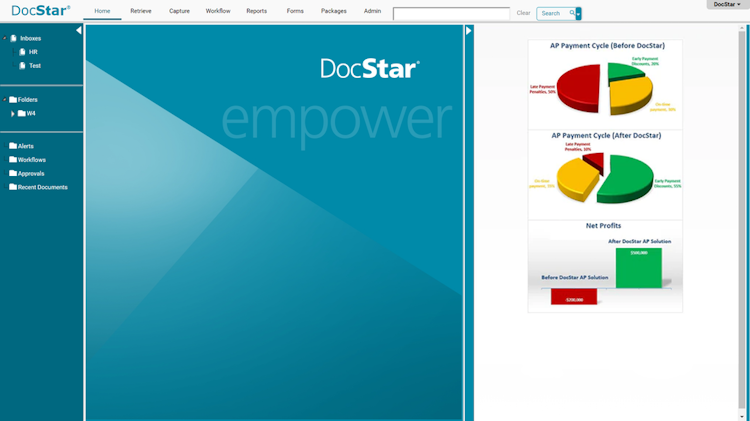This screenshot has width=750, height=421.
Task: Click the W4 folder icon
Action: 22,113
